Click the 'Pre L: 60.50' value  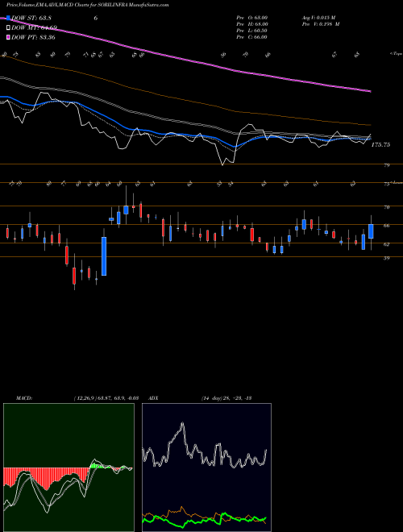251,31
